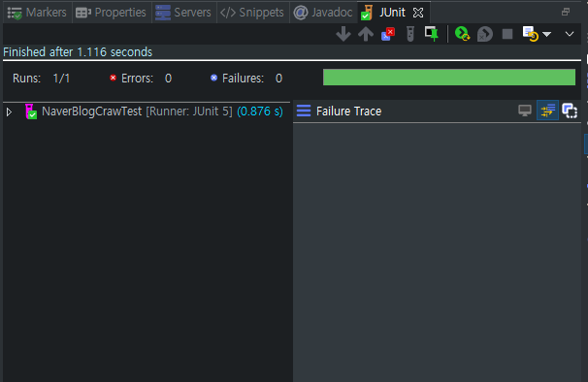Go to next failed test arrow
Viewport: 588px width, 382px height.
click(x=343, y=34)
